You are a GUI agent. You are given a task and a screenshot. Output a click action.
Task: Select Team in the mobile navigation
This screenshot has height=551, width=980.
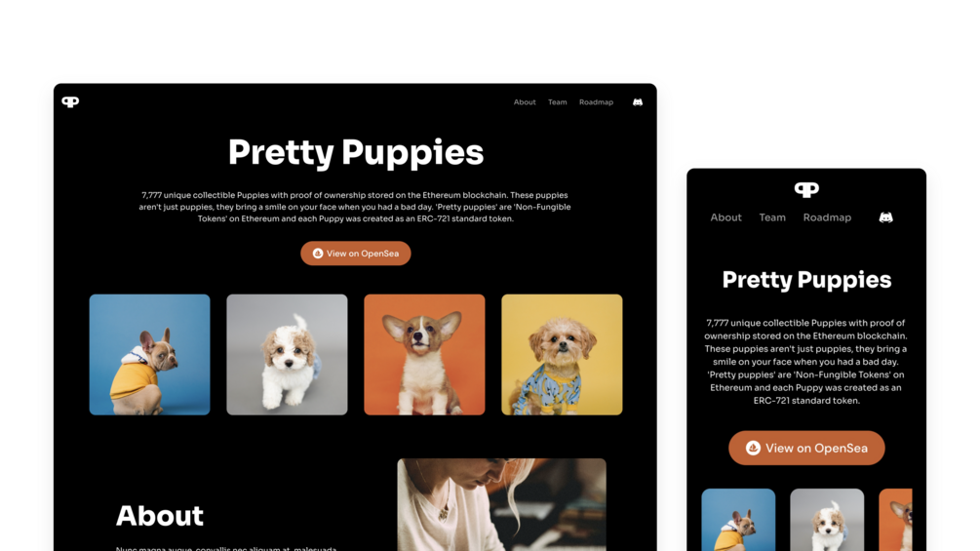point(772,217)
